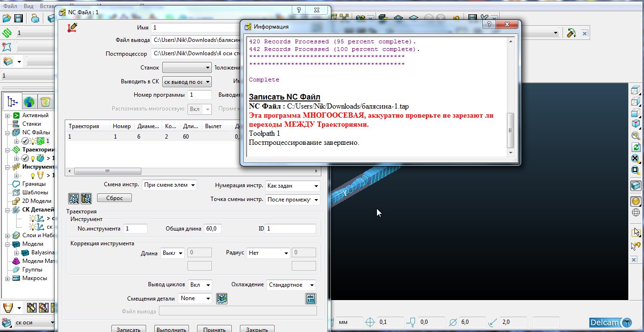Open project icon in main toolbar
644x332 pixels.
tap(7, 18)
